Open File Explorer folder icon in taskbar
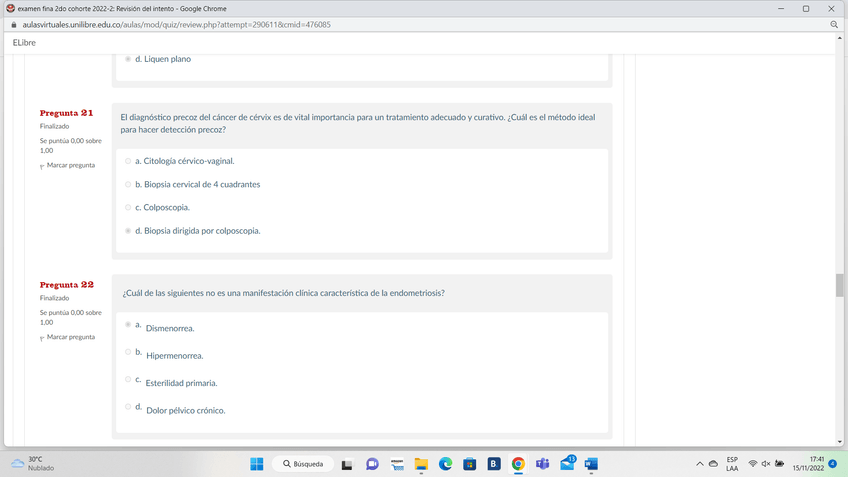 click(x=421, y=464)
